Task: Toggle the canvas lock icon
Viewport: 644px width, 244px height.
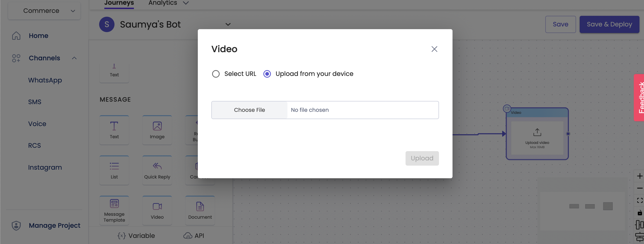Action: 639,213
